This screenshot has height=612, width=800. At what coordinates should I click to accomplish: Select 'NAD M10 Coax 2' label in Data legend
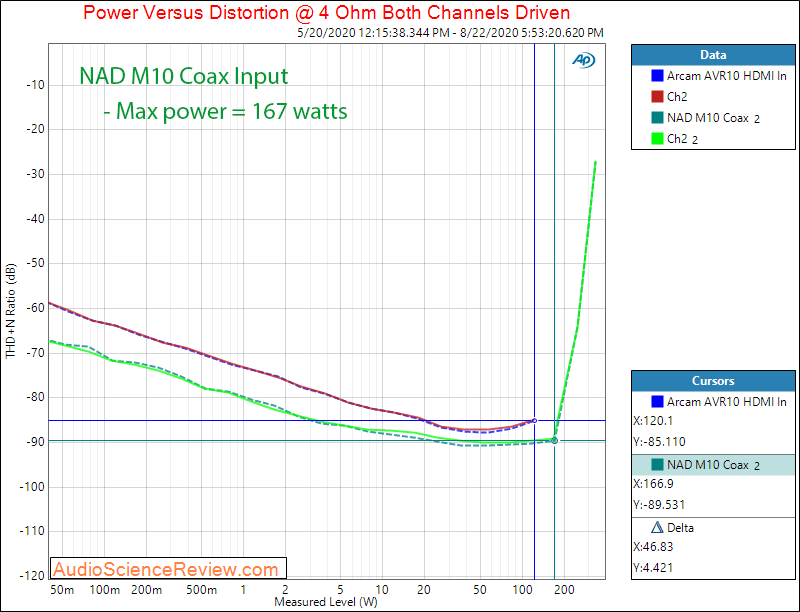pos(713,118)
